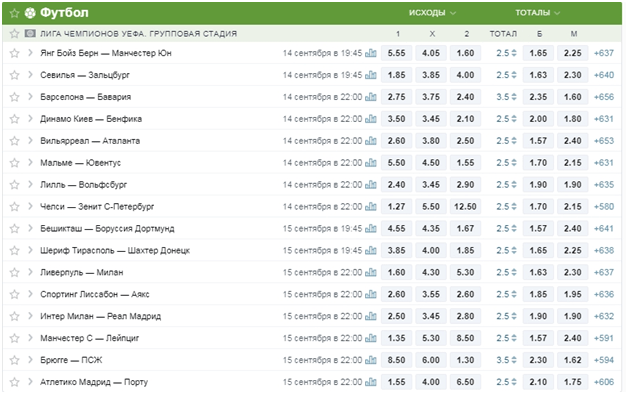Click the Лига Чемпионов УЕФА. Групповая стадия title
This screenshot has width=628, height=394.
pyautogui.click(x=139, y=33)
